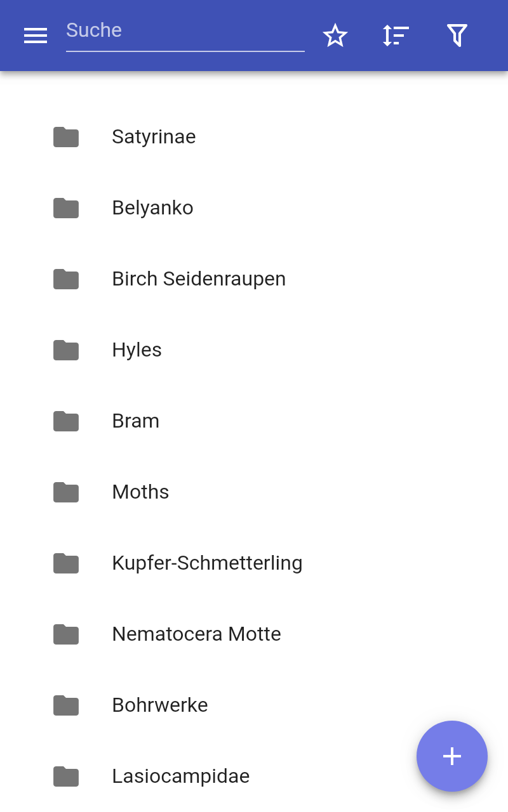Open the sort order options
The width and height of the screenshot is (508, 812).
coord(396,36)
